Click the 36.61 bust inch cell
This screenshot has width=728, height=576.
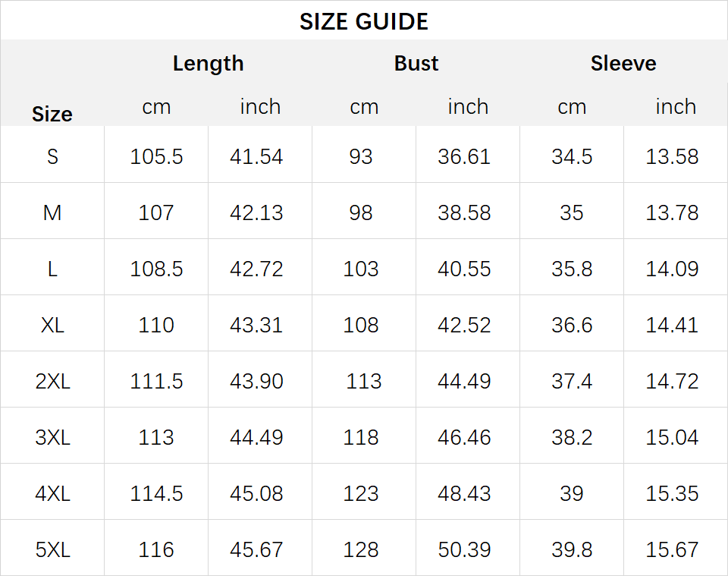click(464, 156)
